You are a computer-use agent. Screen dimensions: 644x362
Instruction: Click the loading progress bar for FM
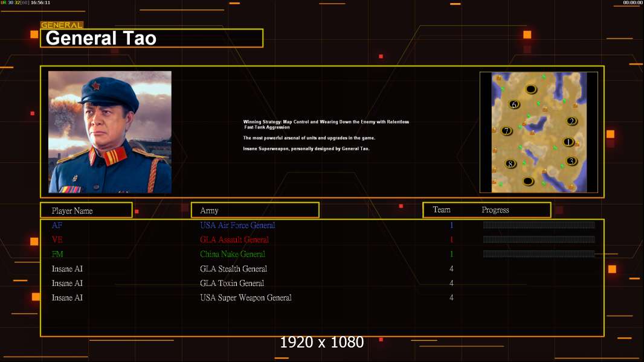(539, 254)
